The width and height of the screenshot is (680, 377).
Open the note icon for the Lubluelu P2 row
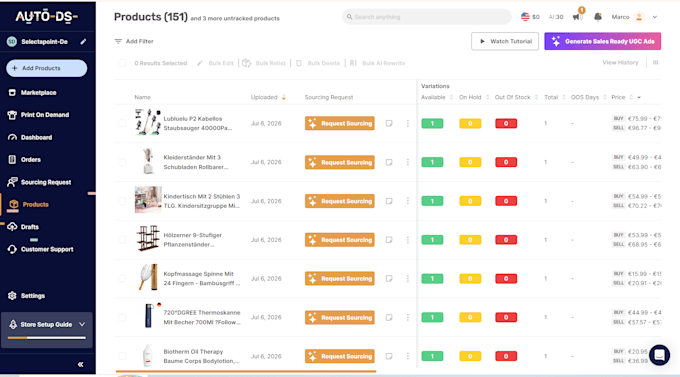point(389,123)
